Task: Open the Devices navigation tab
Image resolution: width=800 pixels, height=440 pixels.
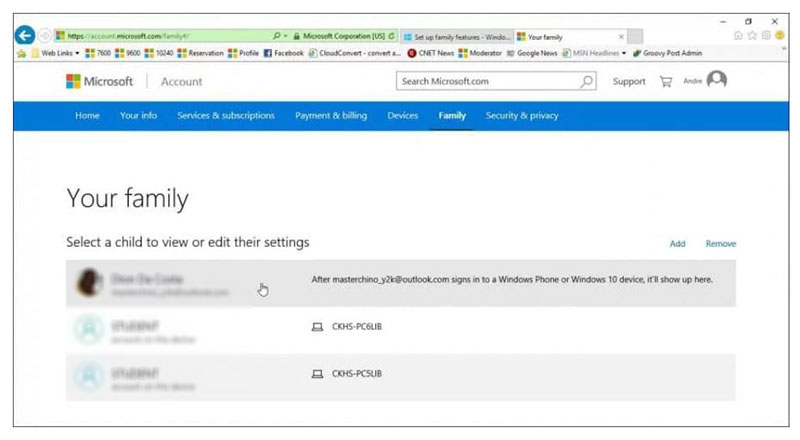Action: point(403,116)
